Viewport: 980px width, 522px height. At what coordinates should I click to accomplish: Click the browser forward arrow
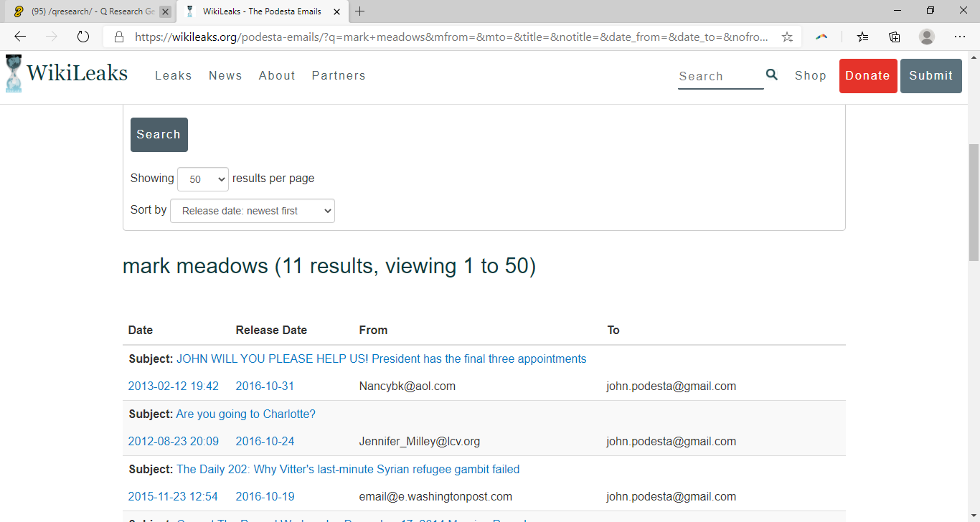(x=51, y=37)
